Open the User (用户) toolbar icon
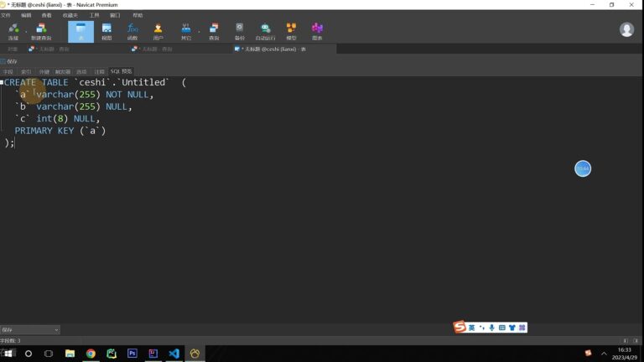This screenshot has width=644, height=362. (158, 32)
